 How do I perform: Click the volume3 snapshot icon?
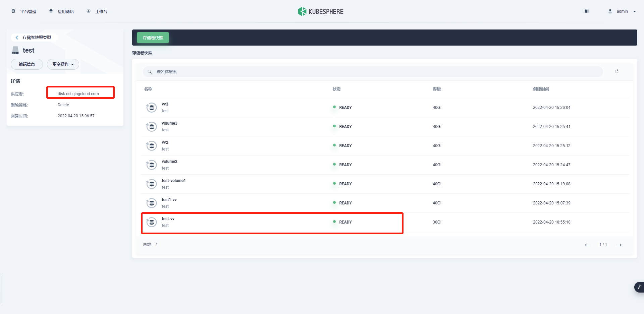pos(152,127)
